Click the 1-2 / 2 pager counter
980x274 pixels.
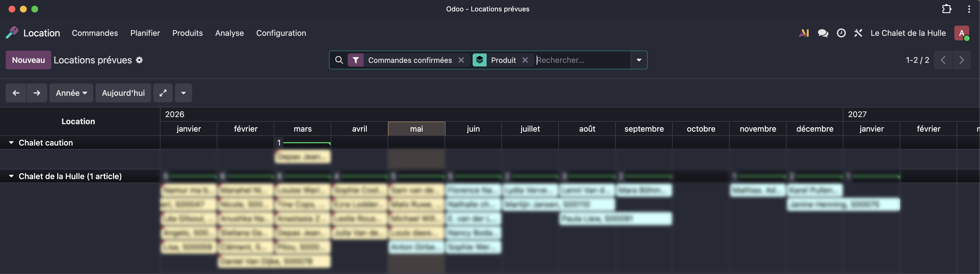pos(917,60)
